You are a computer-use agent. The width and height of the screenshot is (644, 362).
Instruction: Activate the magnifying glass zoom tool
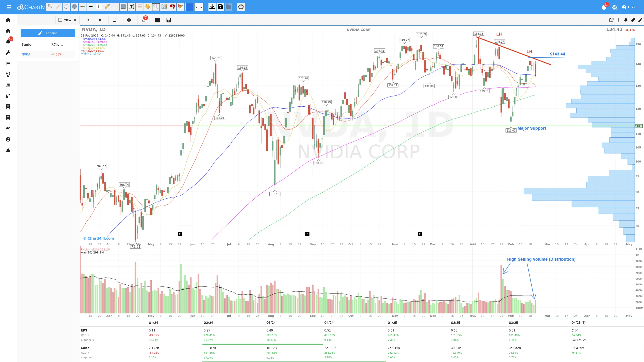coord(156,7)
